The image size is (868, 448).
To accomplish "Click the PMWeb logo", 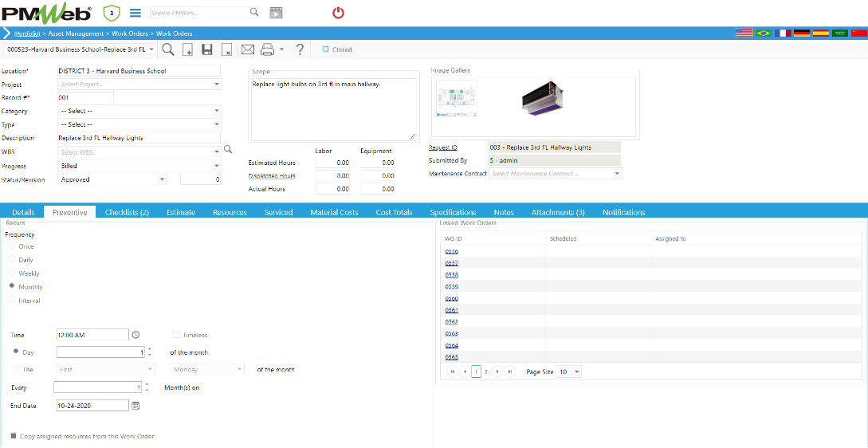I will [x=46, y=13].
